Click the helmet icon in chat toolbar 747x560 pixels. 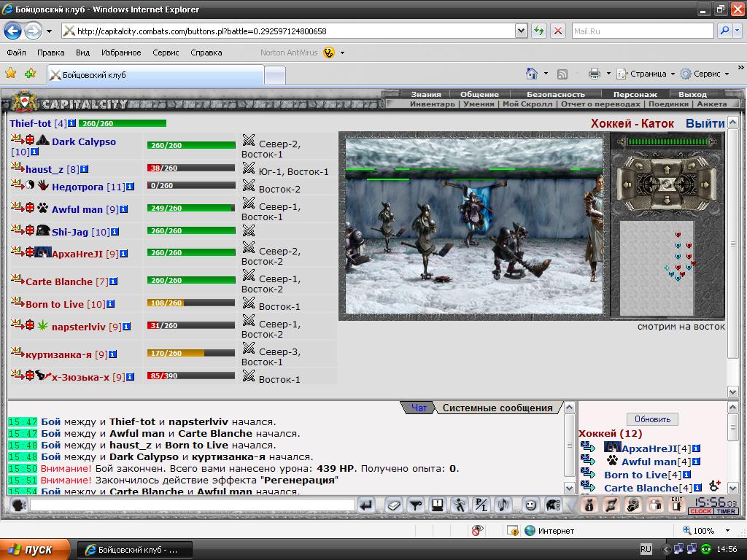tap(553, 505)
